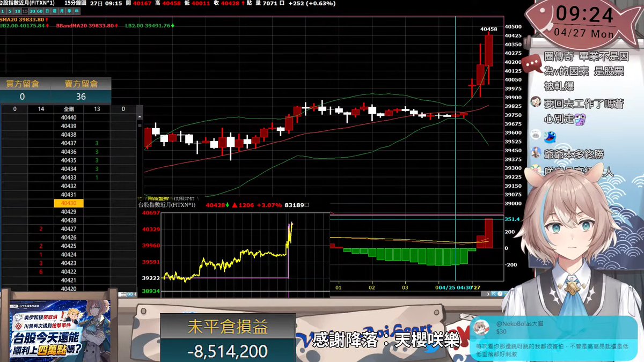Click the mini chart title 台股指數近月(FITXN*1)
644x362 pixels.
click(167, 205)
